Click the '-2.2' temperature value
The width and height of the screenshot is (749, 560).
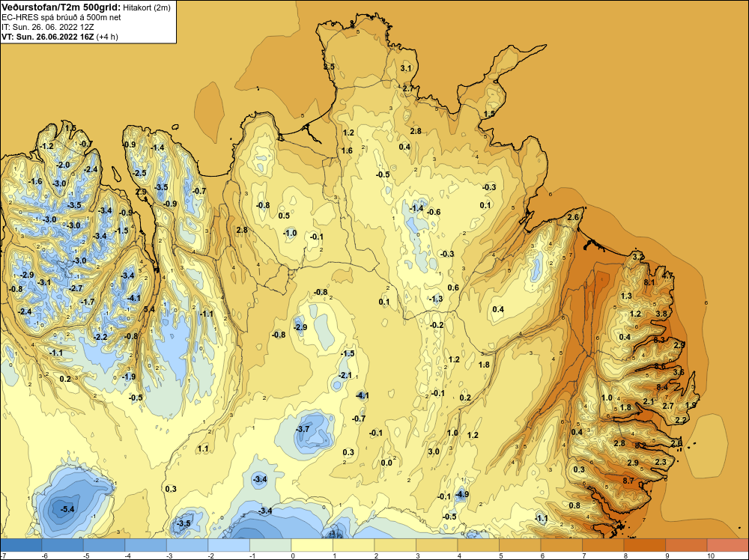(100, 337)
